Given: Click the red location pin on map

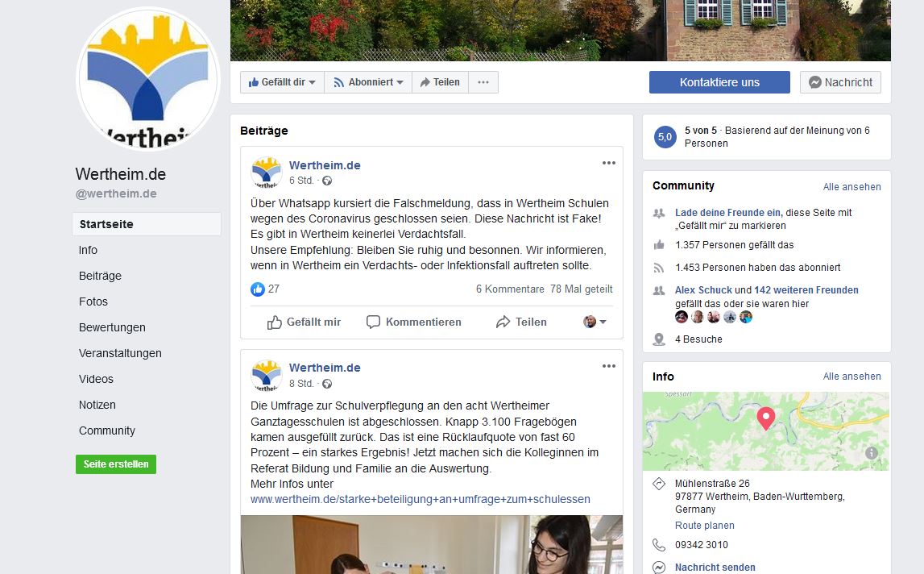Looking at the screenshot, I should point(765,418).
